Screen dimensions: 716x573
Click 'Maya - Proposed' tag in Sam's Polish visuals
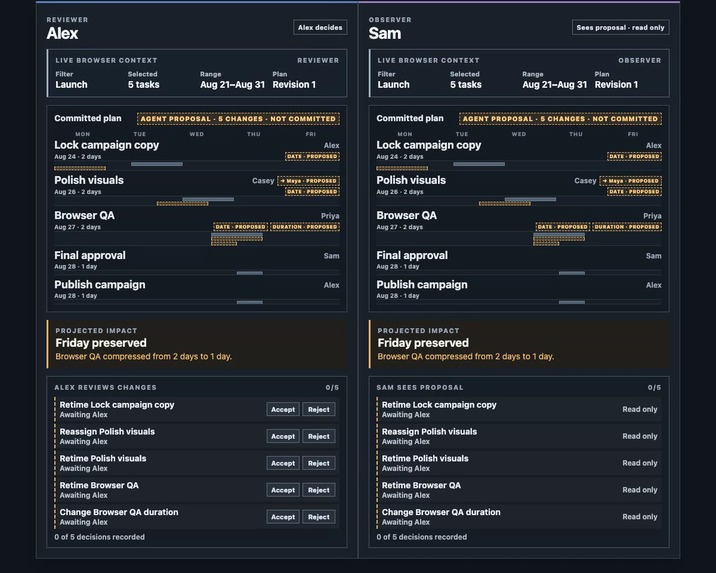click(x=631, y=181)
